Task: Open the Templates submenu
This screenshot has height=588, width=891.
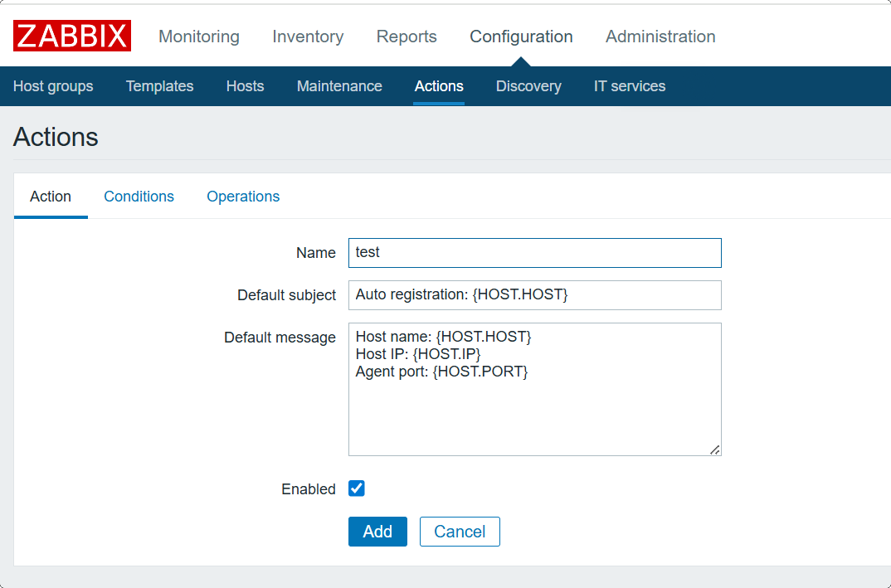Action: (159, 86)
